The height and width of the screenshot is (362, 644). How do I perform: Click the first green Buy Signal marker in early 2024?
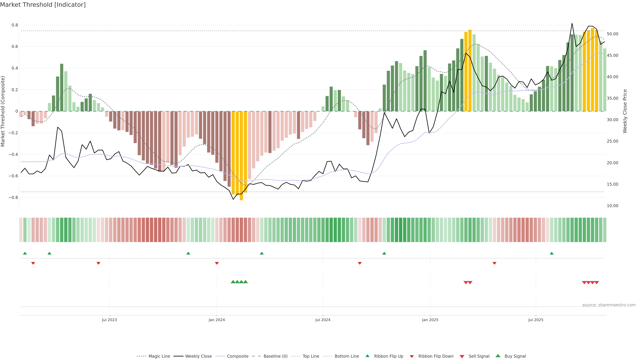pyautogui.click(x=233, y=282)
